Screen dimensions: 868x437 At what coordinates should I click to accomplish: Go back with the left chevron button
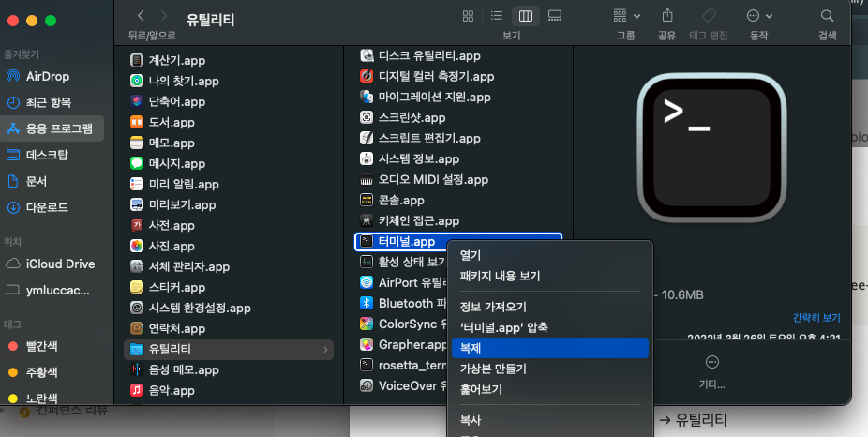(141, 16)
